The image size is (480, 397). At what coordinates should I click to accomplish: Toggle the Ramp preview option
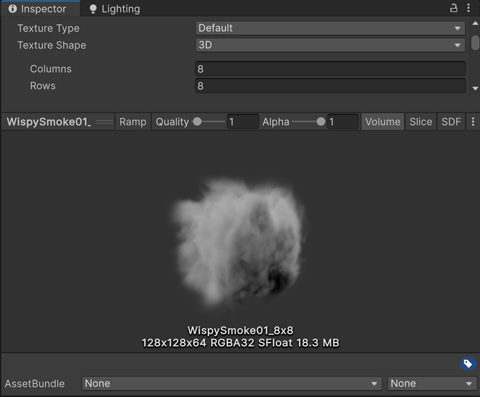point(133,122)
